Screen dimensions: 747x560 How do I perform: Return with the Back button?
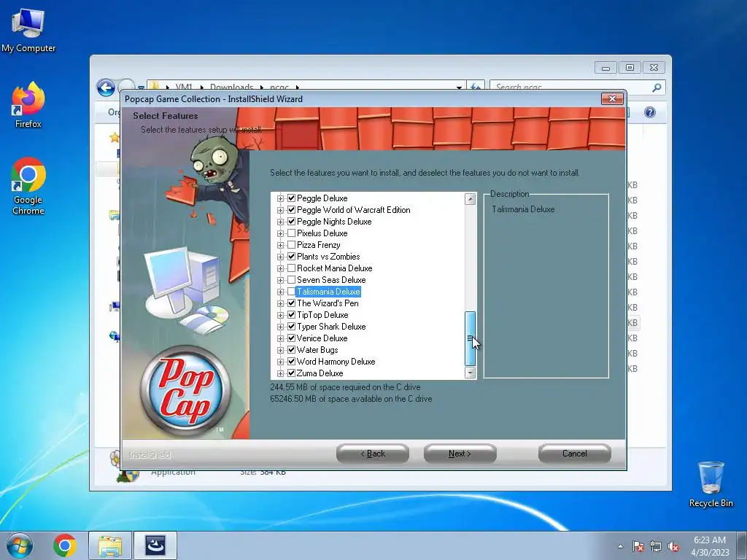pos(373,454)
